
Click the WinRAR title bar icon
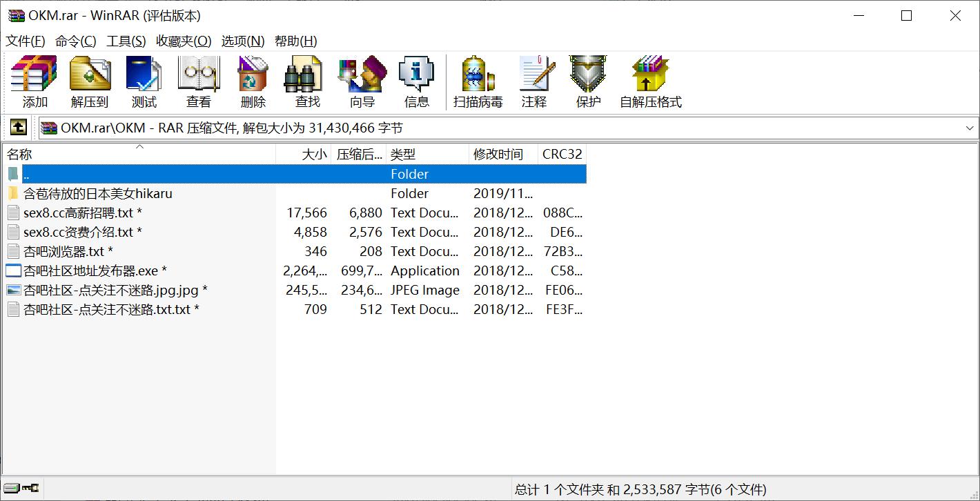[16, 15]
